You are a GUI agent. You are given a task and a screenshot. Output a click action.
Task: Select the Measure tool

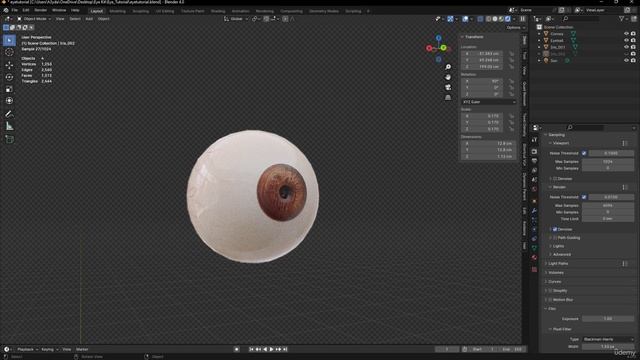(9, 127)
